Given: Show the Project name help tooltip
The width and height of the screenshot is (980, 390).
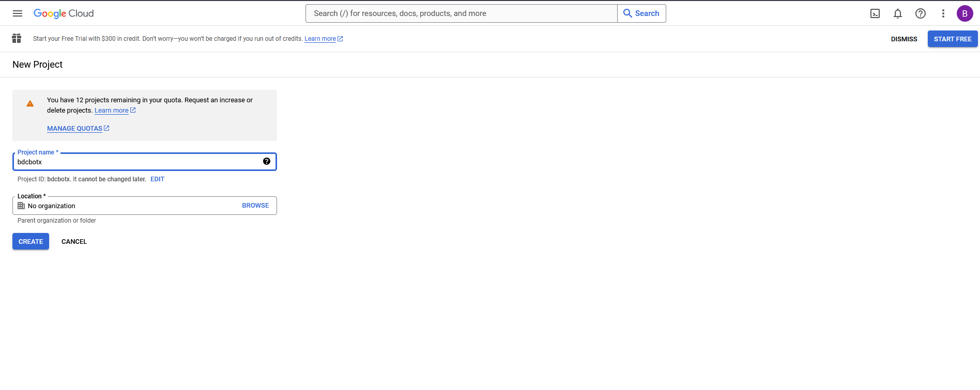Looking at the screenshot, I should 267,161.
